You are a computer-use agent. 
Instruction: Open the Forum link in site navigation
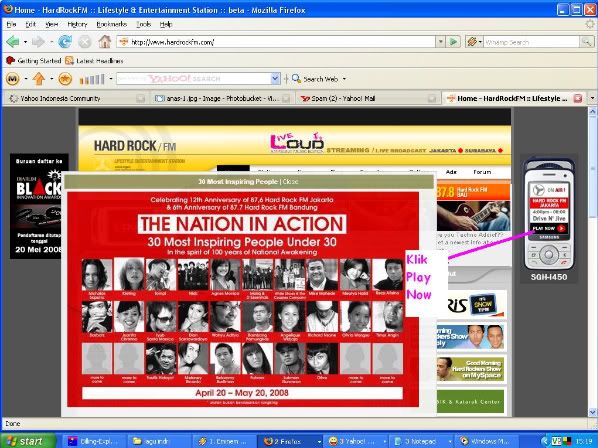[x=482, y=172]
